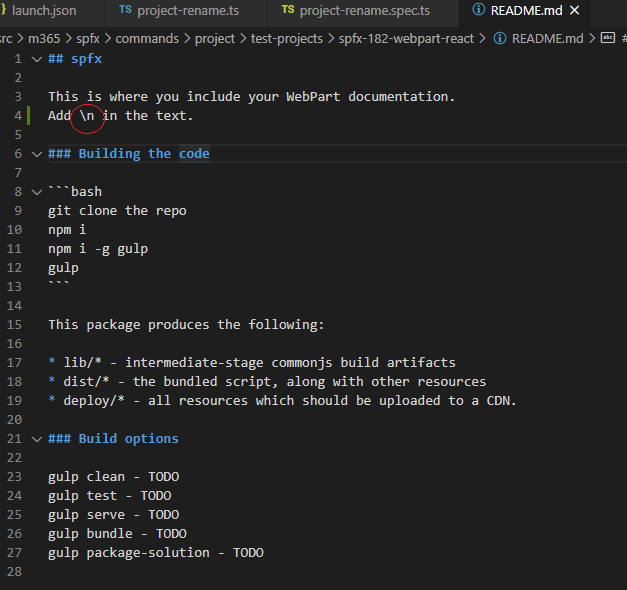Screen dimensions: 627x590
Task: Select the README.md tab
Action: point(526,10)
